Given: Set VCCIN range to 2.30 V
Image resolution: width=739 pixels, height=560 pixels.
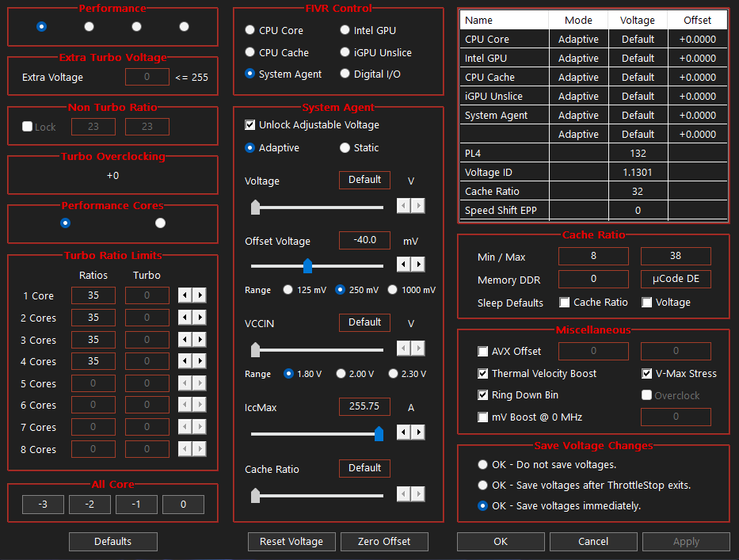Looking at the screenshot, I should click(393, 373).
